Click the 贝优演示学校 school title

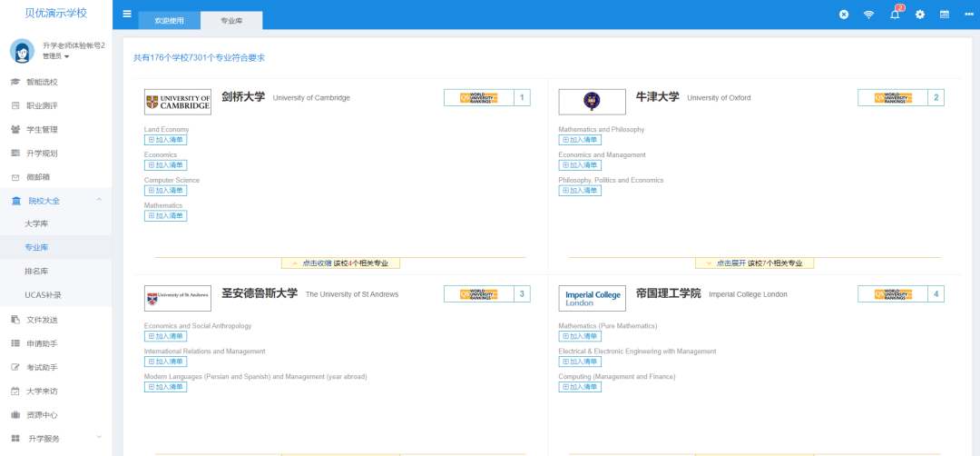56,14
